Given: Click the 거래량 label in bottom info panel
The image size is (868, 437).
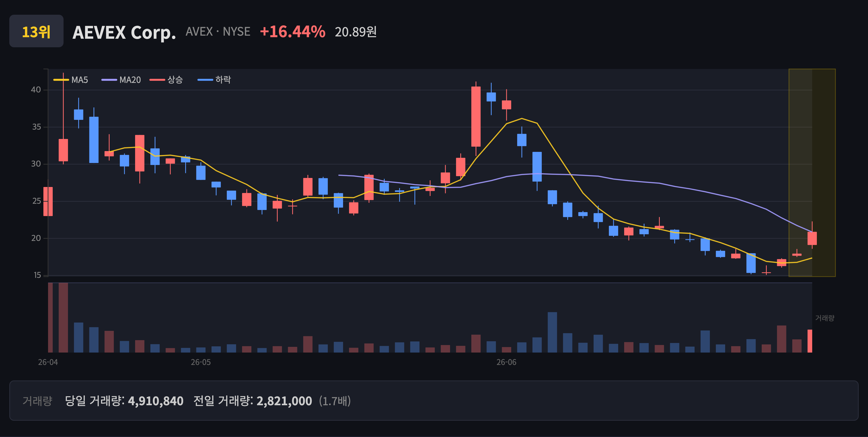Looking at the screenshot, I should coord(37,401).
